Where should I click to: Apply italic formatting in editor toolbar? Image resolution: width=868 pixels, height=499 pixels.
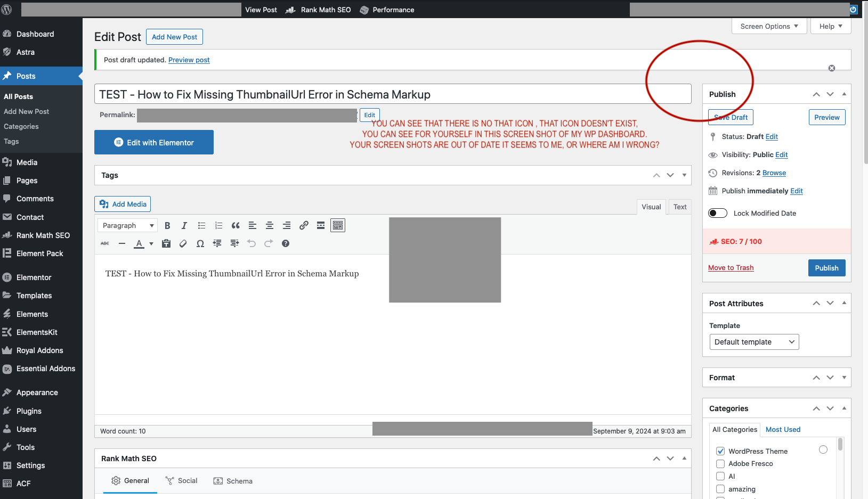[x=184, y=226]
